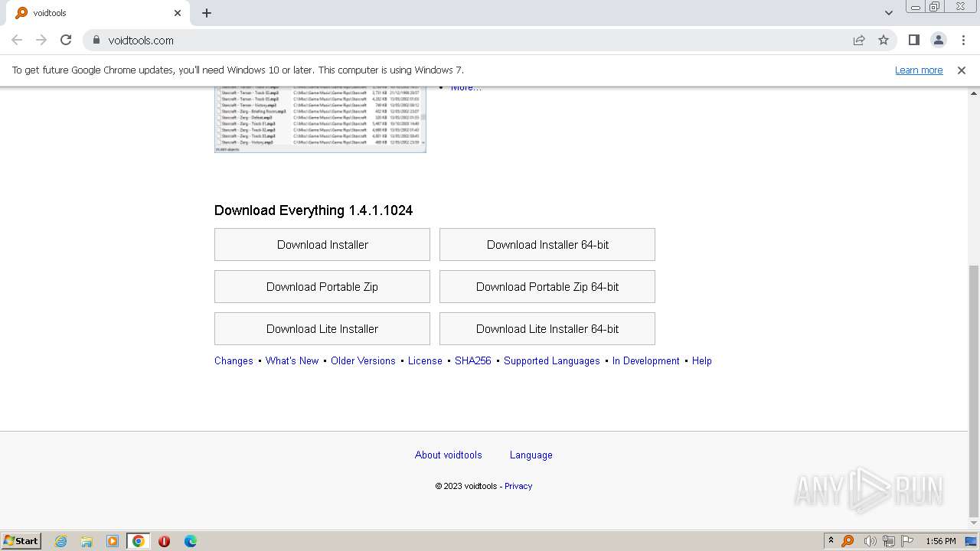Screen dimensions: 980x551
Task: Open the Language footer link
Action: (x=531, y=455)
